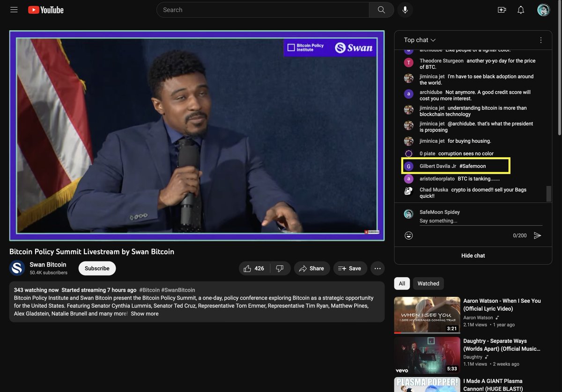Click Gilbert Davila Jr's chat avatar
This screenshot has width=562, height=392.
click(x=409, y=166)
